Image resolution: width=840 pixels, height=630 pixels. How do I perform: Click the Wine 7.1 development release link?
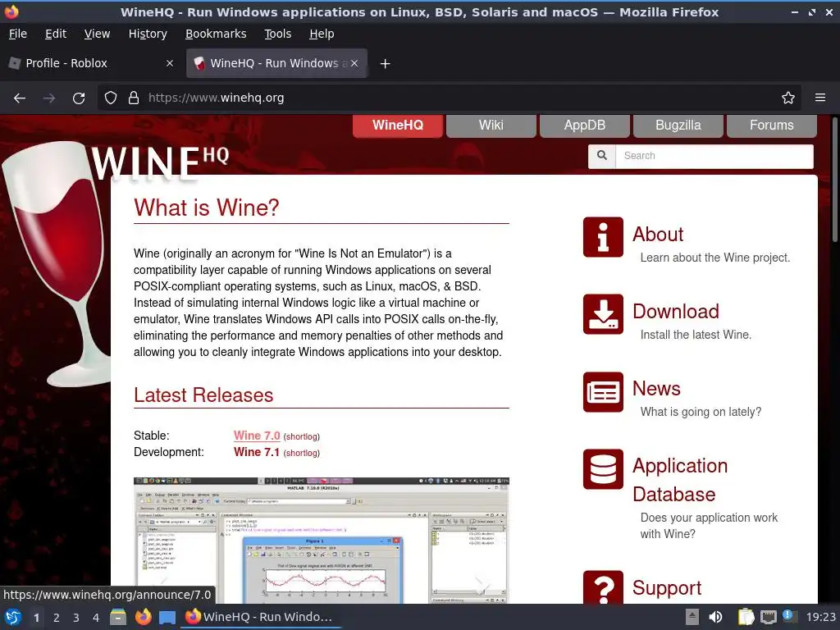(257, 452)
